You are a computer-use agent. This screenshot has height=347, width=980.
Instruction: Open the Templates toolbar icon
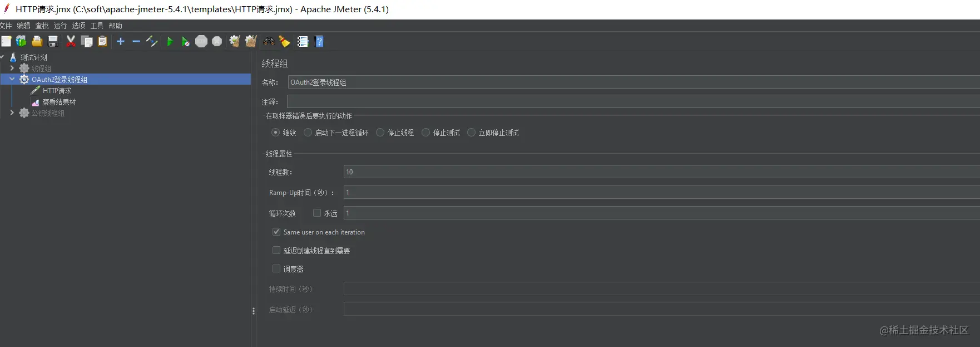coord(21,41)
